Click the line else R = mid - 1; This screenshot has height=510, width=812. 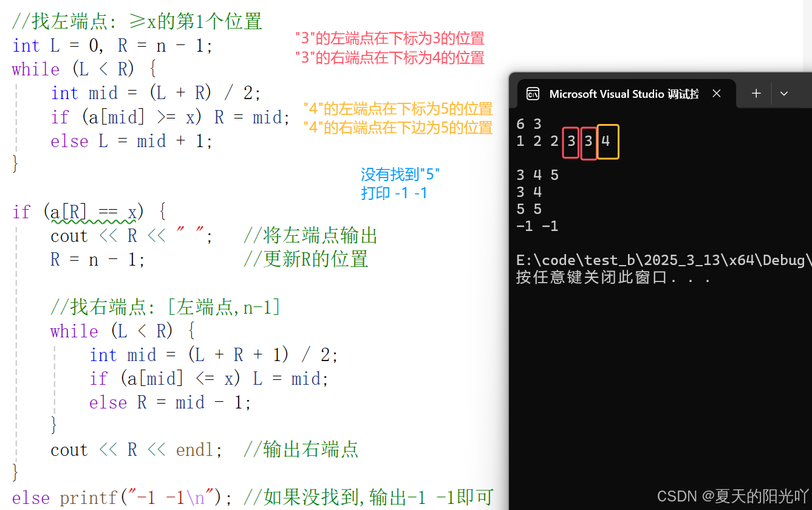pyautogui.click(x=170, y=402)
